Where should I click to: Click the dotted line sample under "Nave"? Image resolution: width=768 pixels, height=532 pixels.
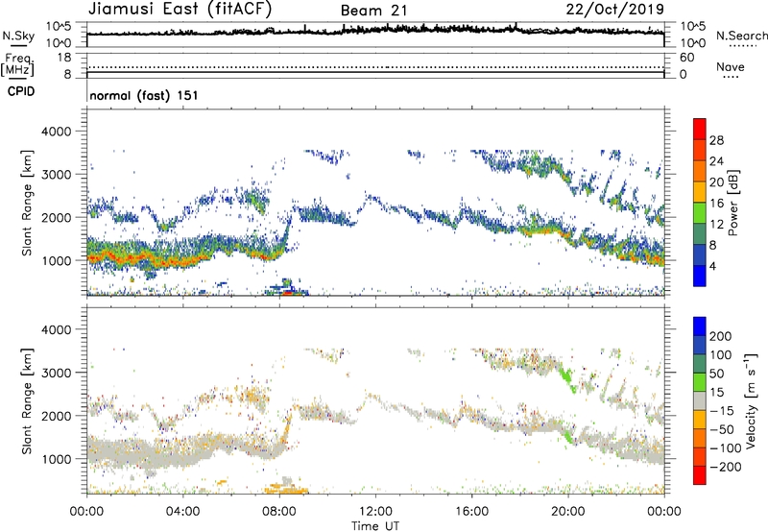[731, 77]
